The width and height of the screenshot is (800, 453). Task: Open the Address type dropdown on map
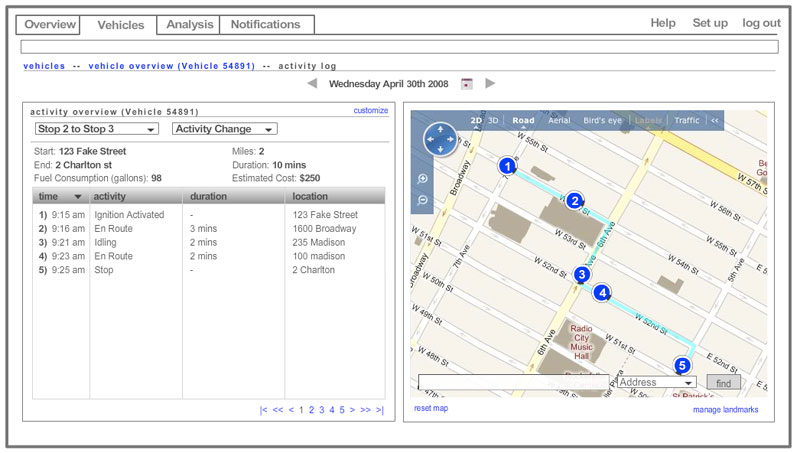click(x=657, y=382)
